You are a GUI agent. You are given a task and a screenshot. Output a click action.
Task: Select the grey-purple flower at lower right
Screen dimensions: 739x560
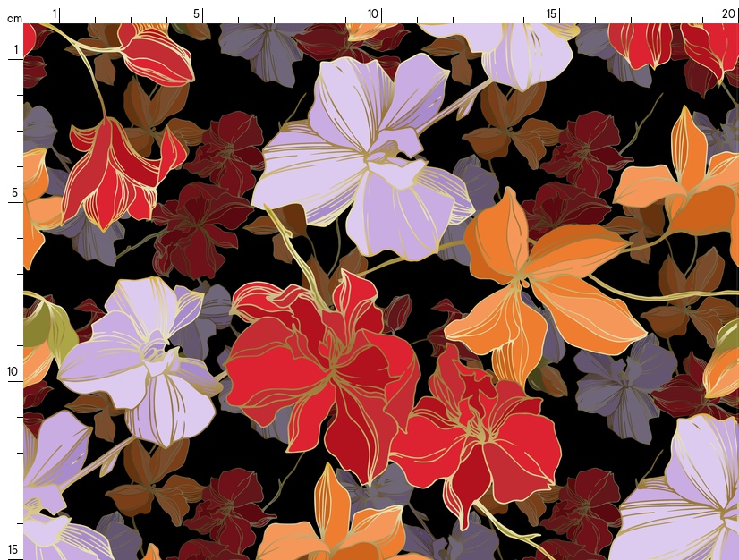pos(622,385)
